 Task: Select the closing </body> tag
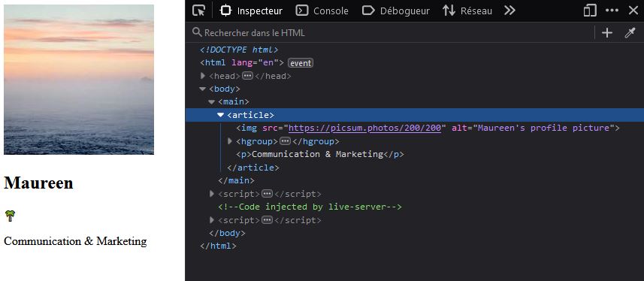[227, 233]
